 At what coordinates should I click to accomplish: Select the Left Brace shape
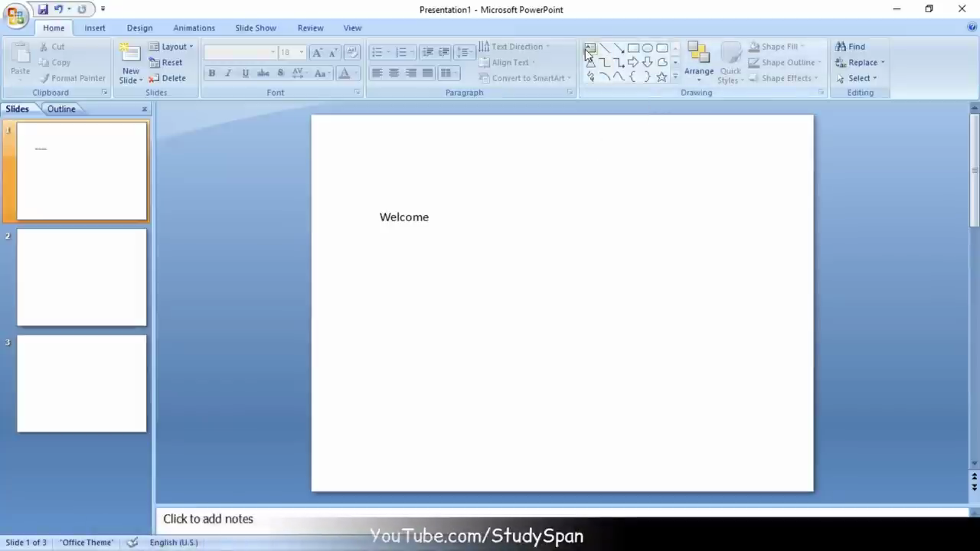click(x=633, y=77)
